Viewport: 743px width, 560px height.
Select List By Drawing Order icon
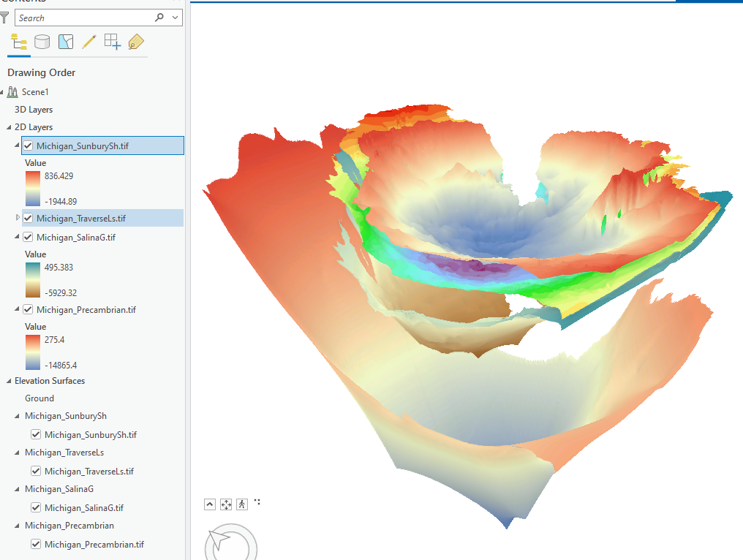[x=19, y=42]
